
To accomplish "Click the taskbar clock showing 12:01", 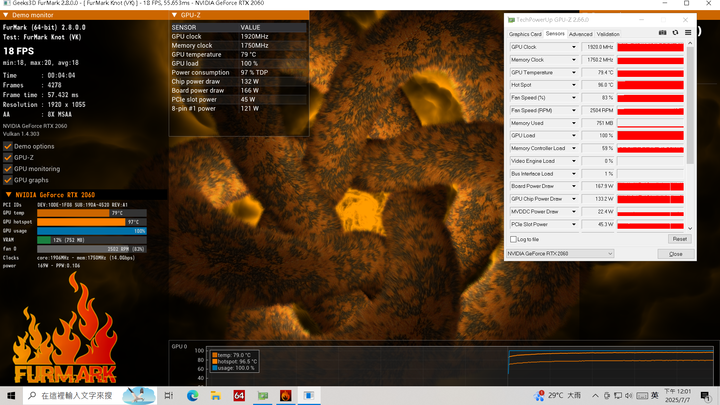I will pyautogui.click(x=677, y=395).
